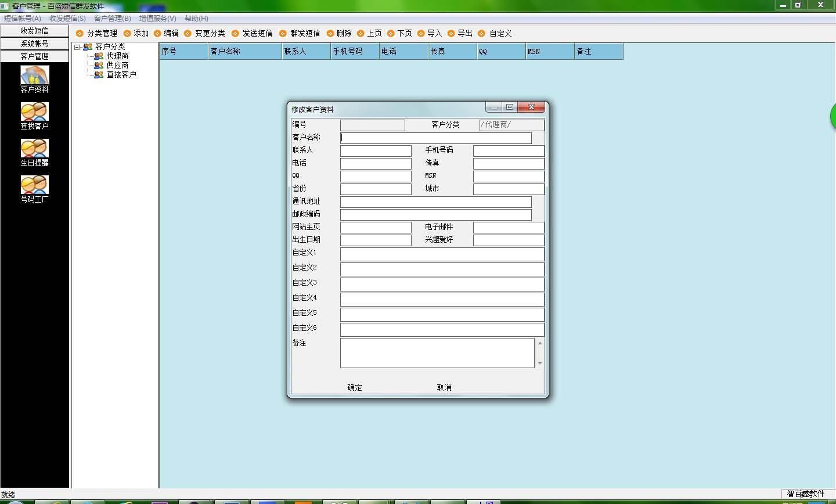Go to next page with 下页
The height and width of the screenshot is (504, 836).
pyautogui.click(x=399, y=33)
